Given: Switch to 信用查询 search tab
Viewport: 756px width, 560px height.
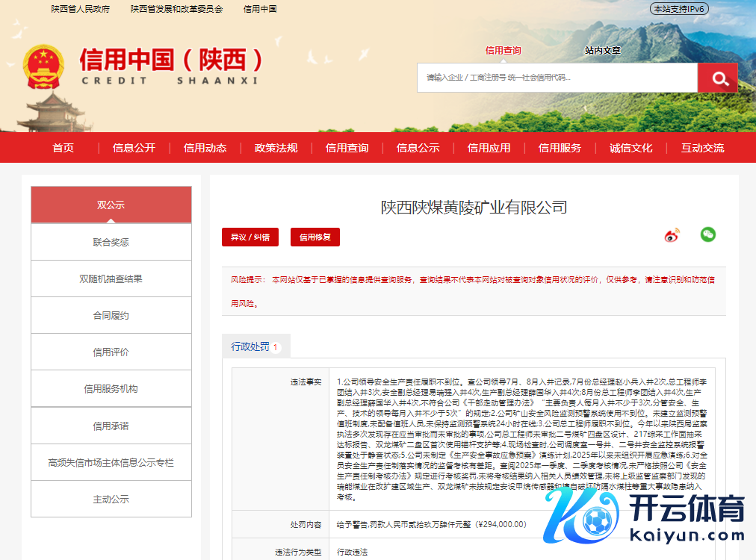Looking at the screenshot, I should (x=503, y=51).
